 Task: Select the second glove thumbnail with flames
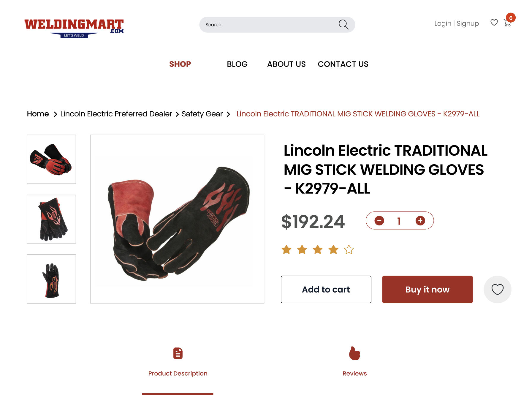51,219
